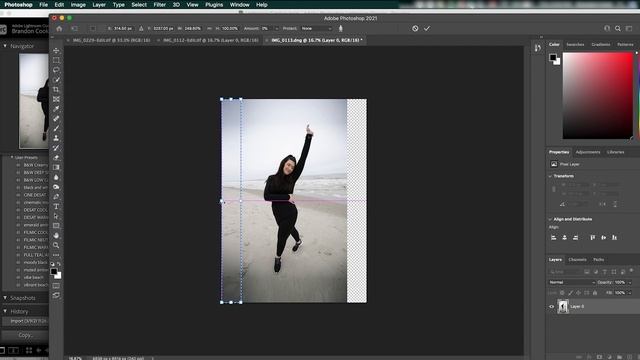Image resolution: width=640 pixels, height=360 pixels.
Task: Select the Horizontal Type tool
Action: [x=56, y=207]
